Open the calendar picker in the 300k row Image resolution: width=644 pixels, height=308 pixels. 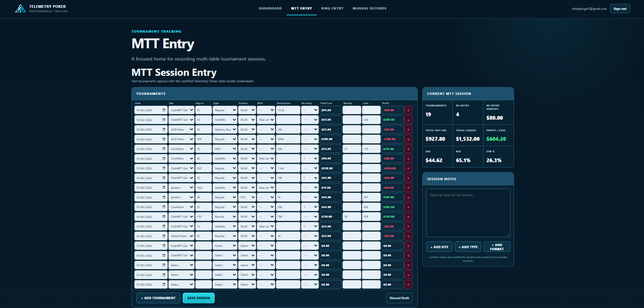coord(164,139)
